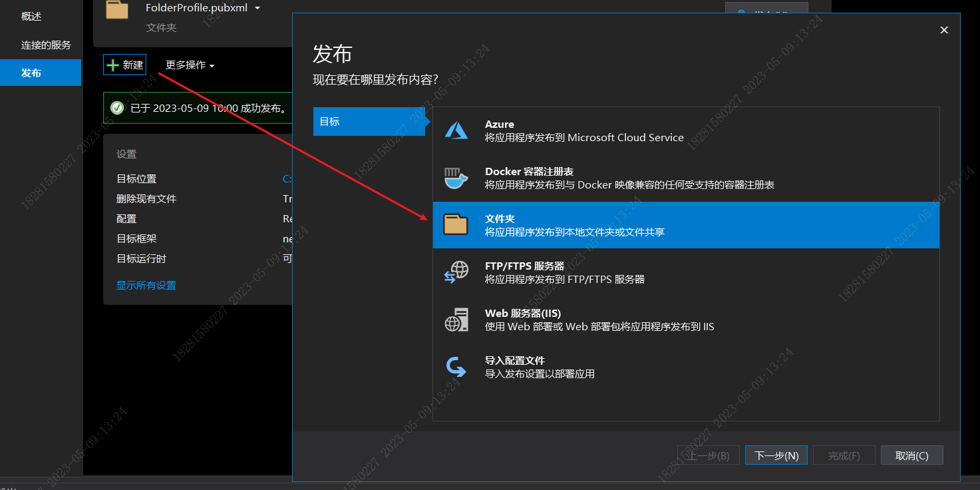Image resolution: width=980 pixels, height=490 pixels.
Task: Click the 目标位置 setting label
Action: pos(136,178)
